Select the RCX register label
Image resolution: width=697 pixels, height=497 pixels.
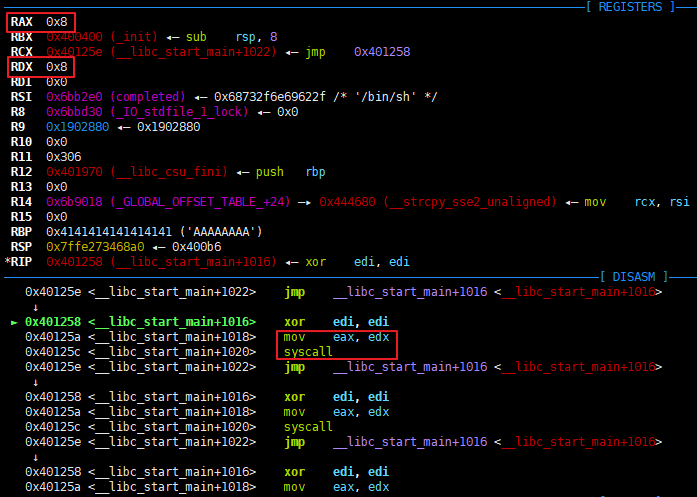tap(22, 52)
